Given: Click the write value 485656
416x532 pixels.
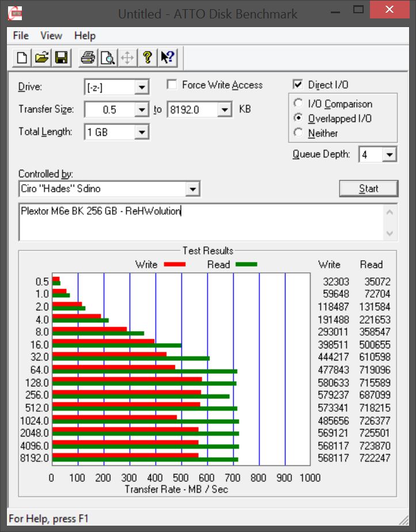Looking at the screenshot, I should click(333, 421).
